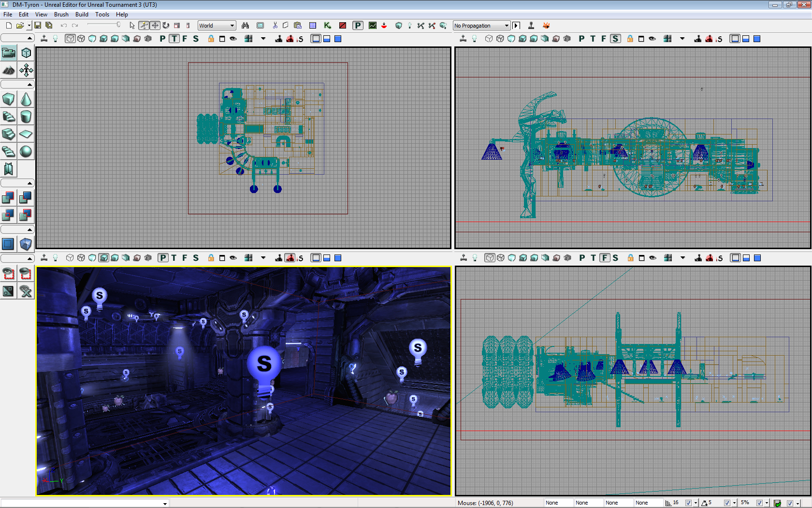Create a Cylinder builder brush
The height and width of the screenshot is (508, 812).
pyautogui.click(x=26, y=117)
